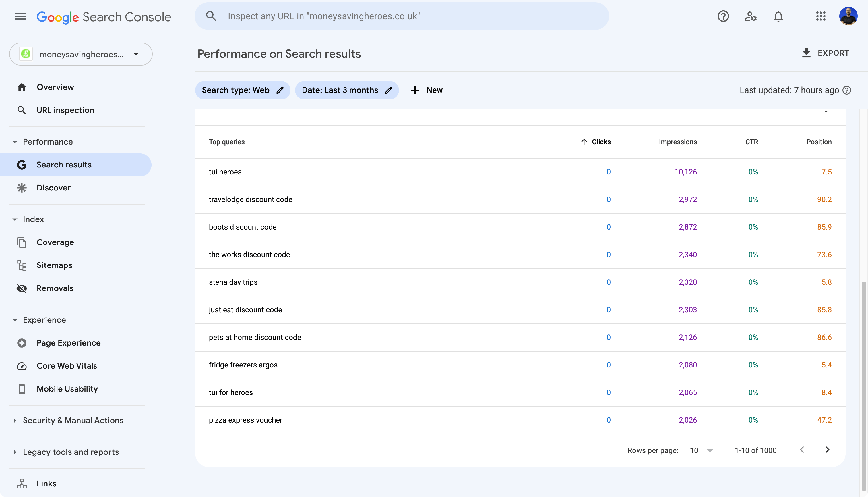Image resolution: width=868 pixels, height=497 pixels.
Task: Open the query 'travelodge discount code'
Action: click(x=250, y=199)
